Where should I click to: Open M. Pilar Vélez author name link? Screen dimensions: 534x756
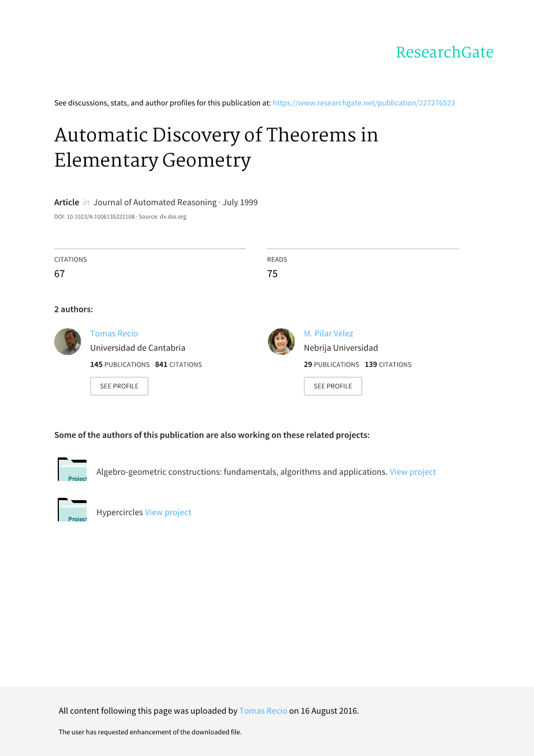328,333
